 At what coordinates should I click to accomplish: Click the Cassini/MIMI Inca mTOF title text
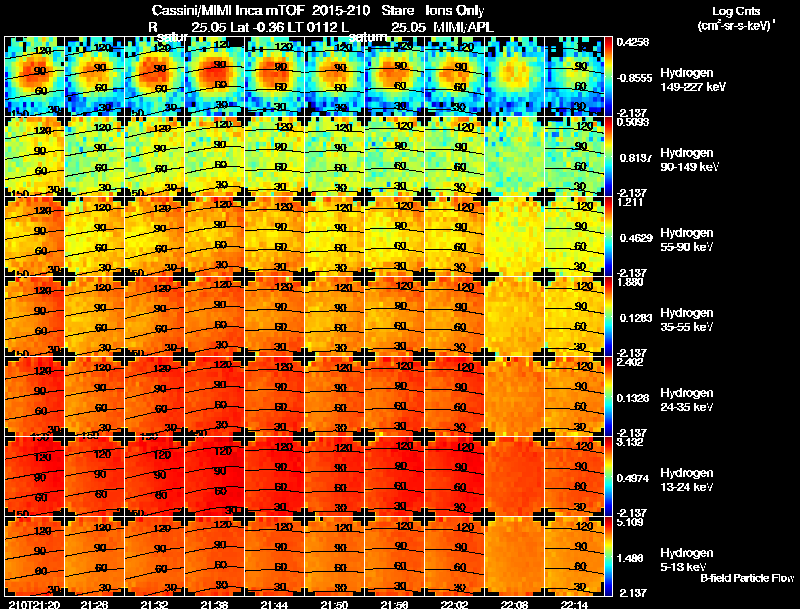[230, 11]
